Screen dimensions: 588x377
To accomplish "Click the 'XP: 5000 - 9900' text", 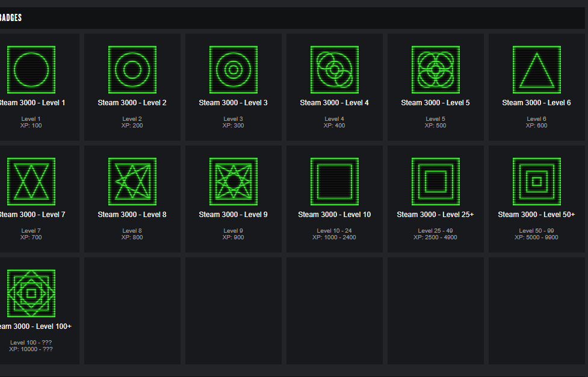I will point(536,238).
